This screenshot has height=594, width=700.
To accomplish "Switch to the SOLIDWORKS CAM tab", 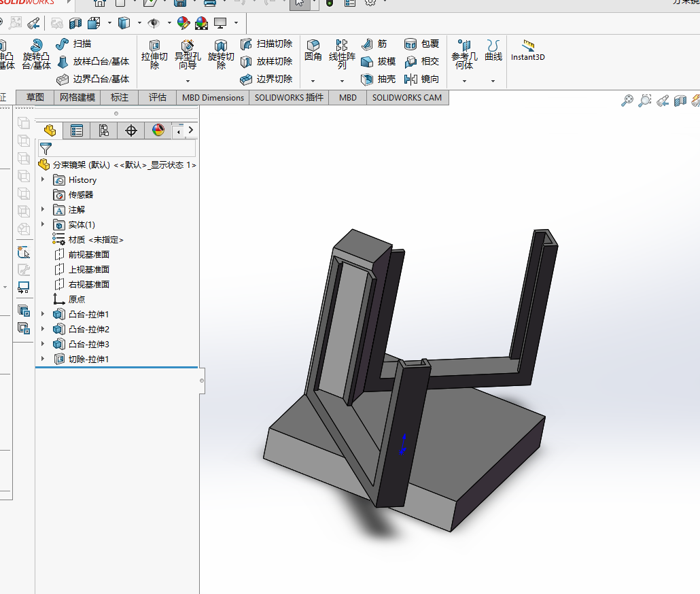I will (407, 97).
